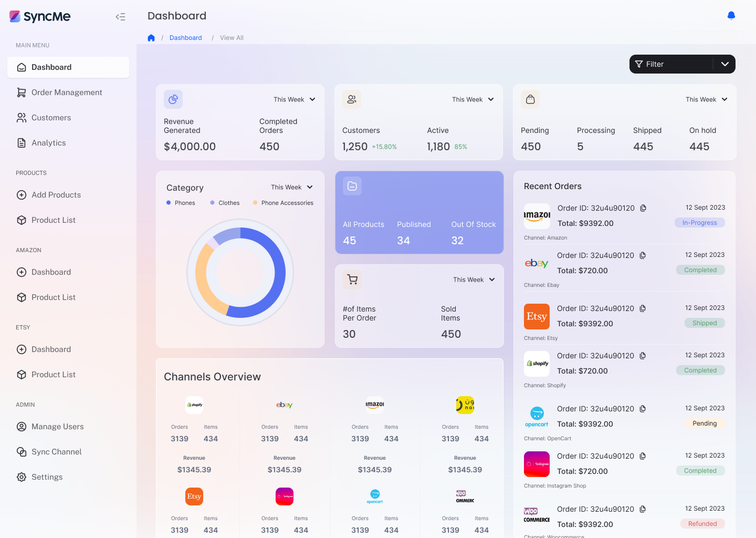Open This Week dropdown on customers card

tap(473, 99)
